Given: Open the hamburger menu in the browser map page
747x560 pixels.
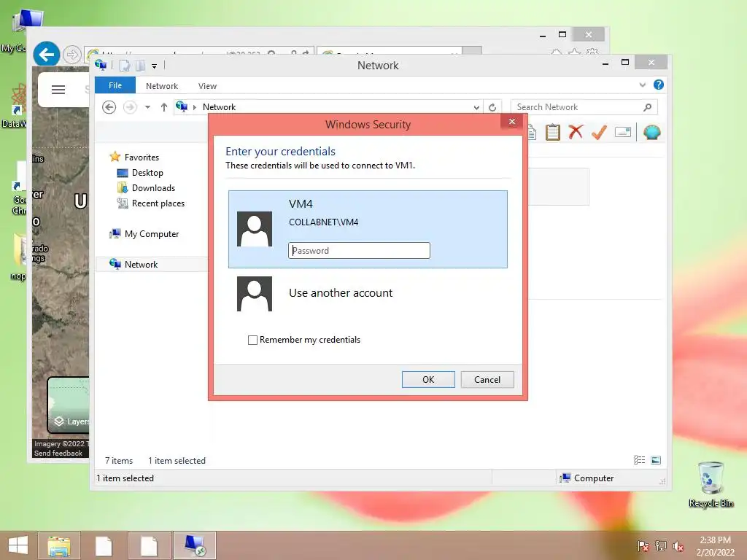Looking at the screenshot, I should tap(58, 90).
